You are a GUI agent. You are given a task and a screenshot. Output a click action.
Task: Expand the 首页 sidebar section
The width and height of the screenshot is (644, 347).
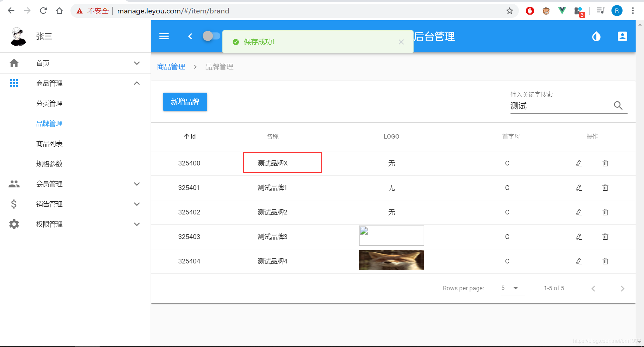(x=137, y=63)
